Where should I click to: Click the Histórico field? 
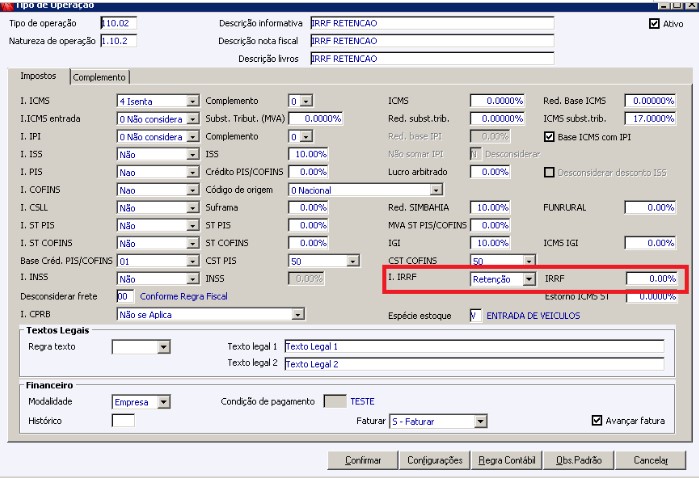click(123, 420)
